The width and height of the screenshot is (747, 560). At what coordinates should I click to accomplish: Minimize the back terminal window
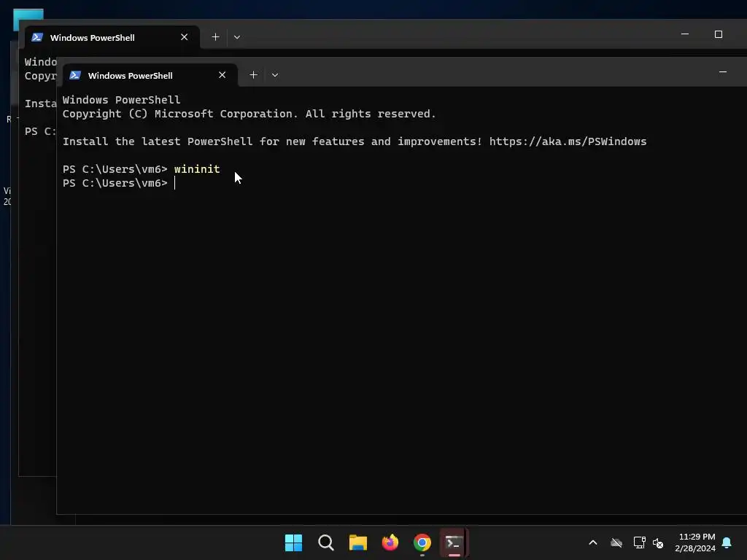tap(685, 34)
